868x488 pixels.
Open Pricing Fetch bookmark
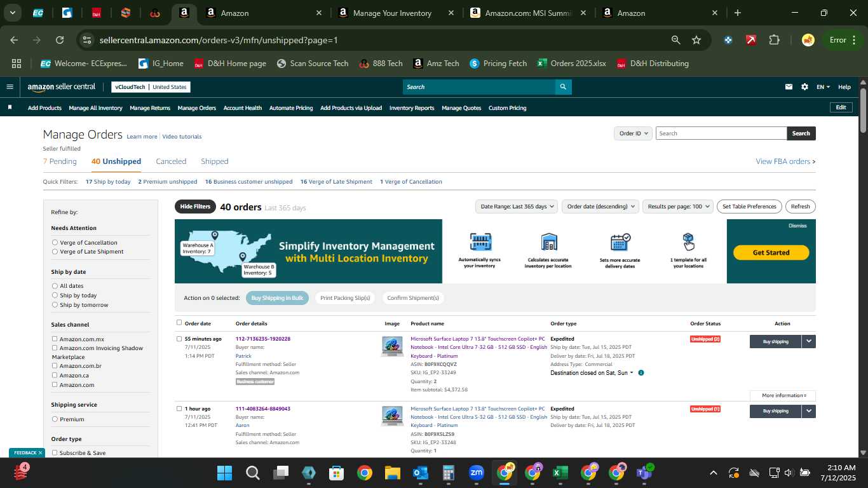498,64
